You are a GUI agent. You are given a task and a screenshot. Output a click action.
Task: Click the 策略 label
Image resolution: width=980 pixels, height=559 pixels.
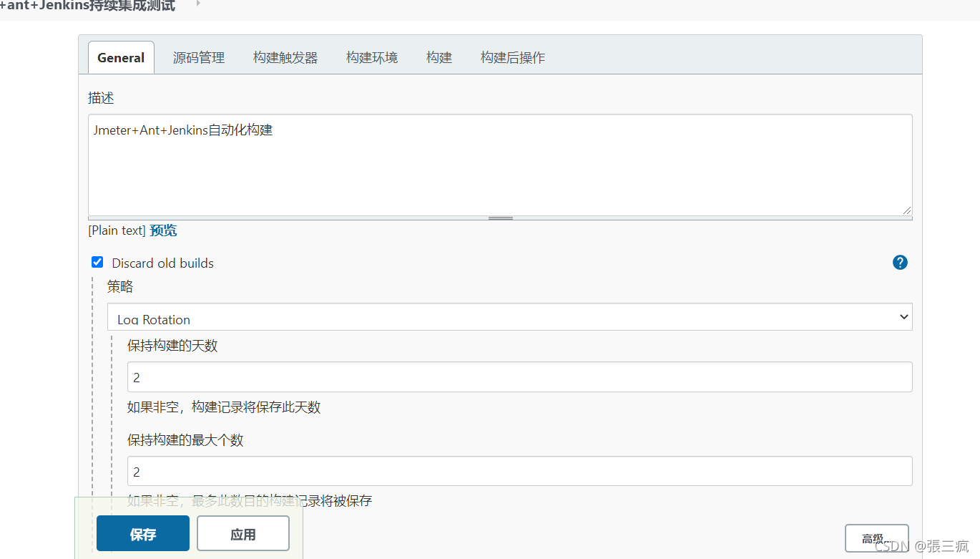(x=120, y=287)
